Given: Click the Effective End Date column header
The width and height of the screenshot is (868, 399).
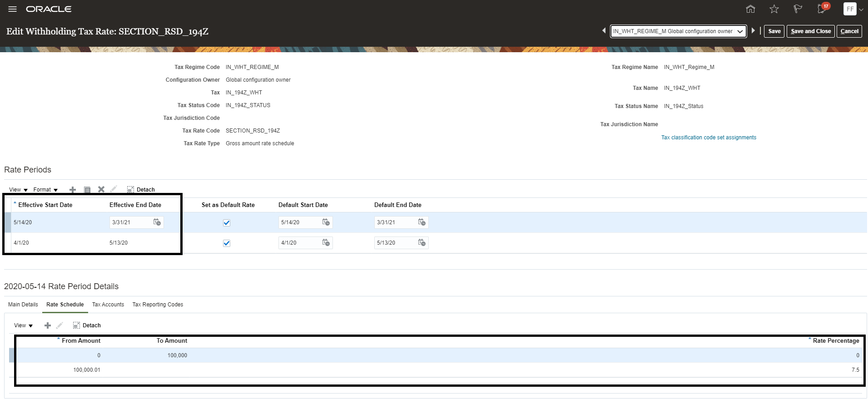Looking at the screenshot, I should [x=135, y=205].
